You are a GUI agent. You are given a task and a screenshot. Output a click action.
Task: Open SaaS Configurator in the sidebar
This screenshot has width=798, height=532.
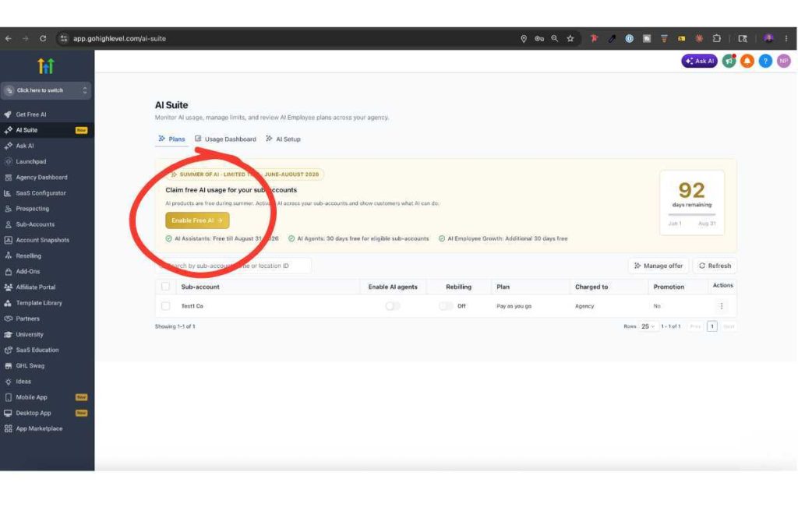(x=47, y=193)
